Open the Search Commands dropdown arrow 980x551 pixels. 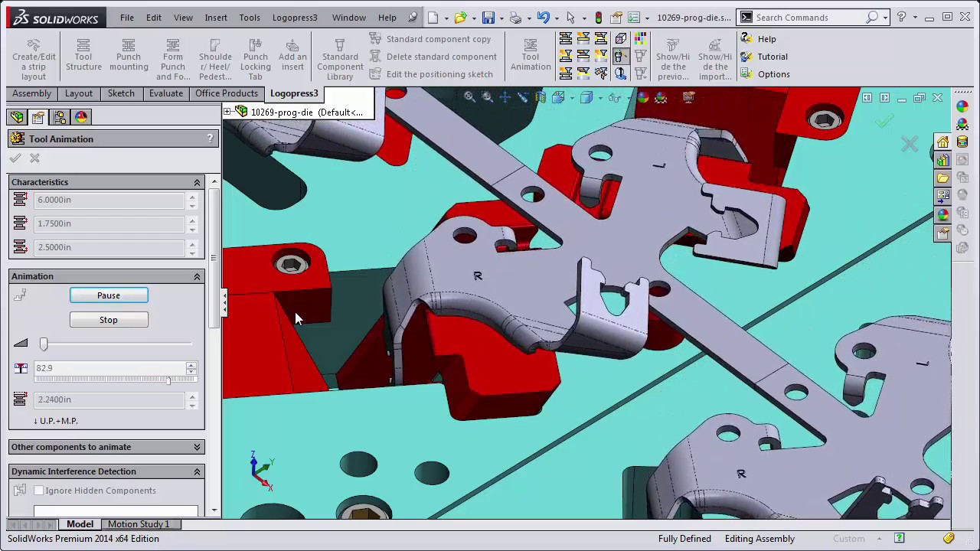[x=885, y=18]
